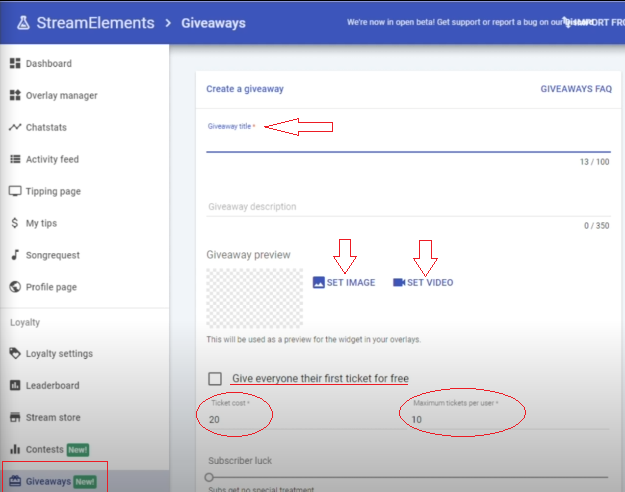625x492 pixels.
Task: Click the StreamElements header title
Action: 95,23
